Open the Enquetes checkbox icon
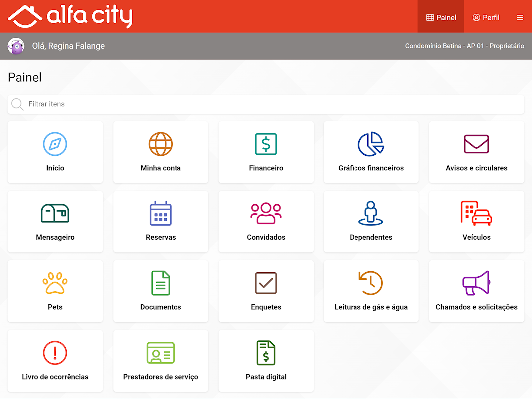This screenshot has height=399, width=532. [266, 283]
